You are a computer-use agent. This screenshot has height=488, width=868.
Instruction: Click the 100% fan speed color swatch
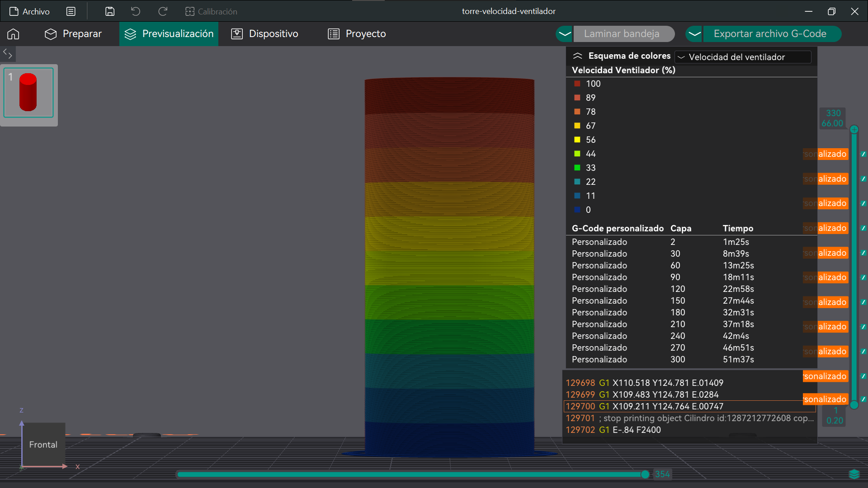point(577,84)
